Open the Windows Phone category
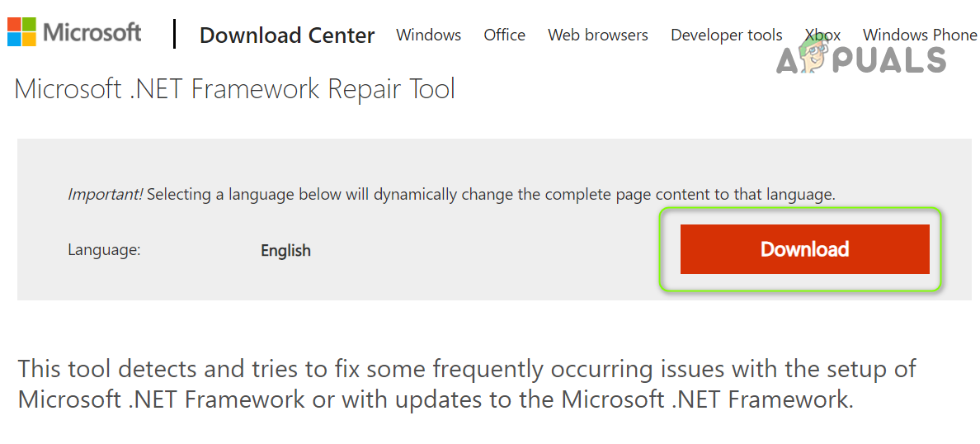Screen dimensions: 980x444 point(920,35)
